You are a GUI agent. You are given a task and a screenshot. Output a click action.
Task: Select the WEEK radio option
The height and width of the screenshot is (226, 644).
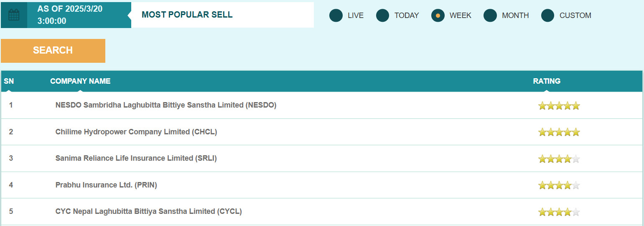pyautogui.click(x=438, y=15)
